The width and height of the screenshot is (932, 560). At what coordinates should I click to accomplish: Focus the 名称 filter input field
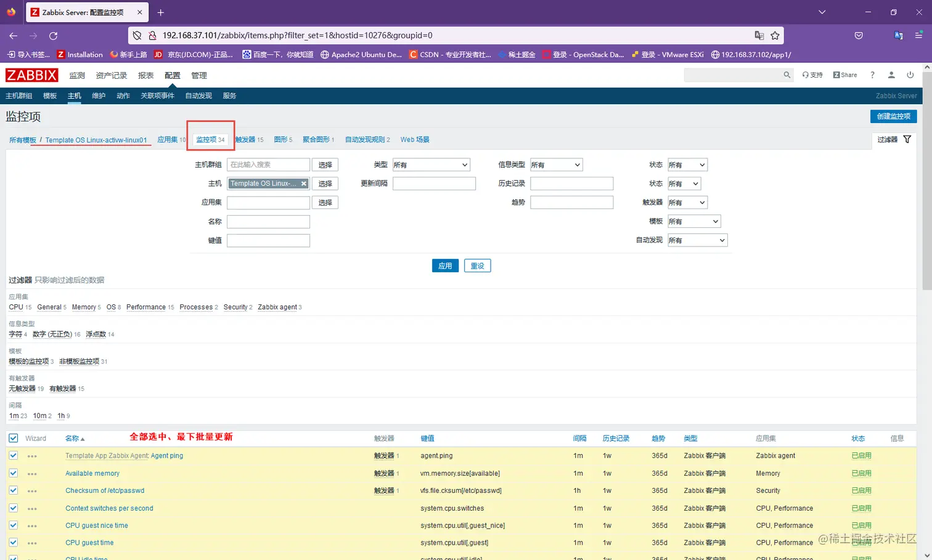tap(268, 222)
